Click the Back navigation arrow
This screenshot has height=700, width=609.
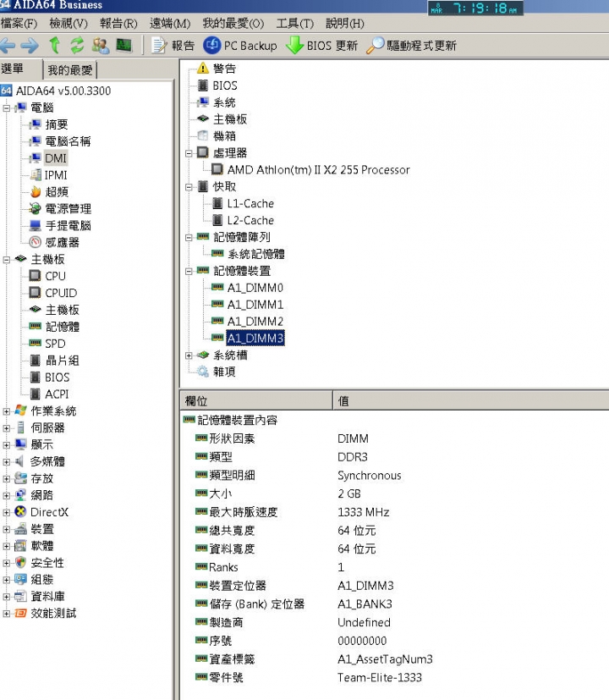point(8,45)
